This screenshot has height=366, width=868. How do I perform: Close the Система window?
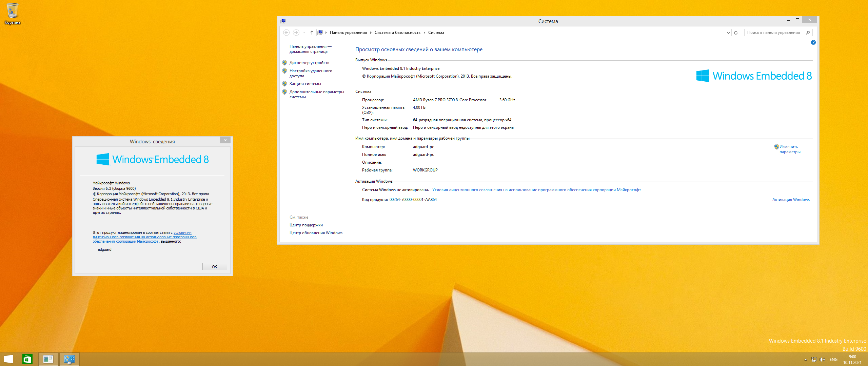pos(809,20)
